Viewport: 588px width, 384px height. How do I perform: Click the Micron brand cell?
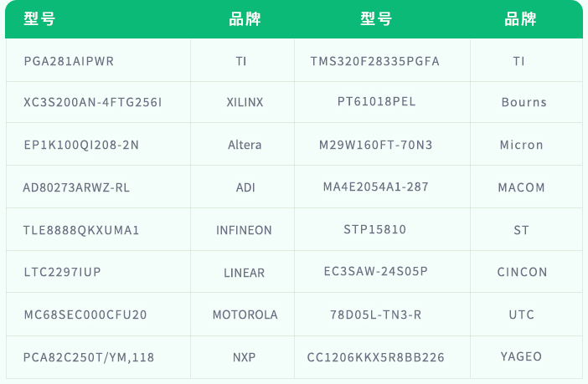click(522, 145)
